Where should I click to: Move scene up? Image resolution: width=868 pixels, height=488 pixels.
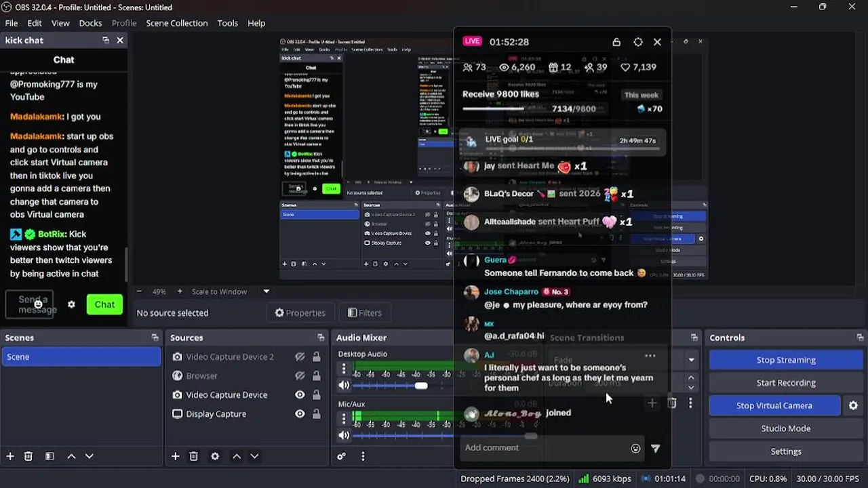[71, 456]
